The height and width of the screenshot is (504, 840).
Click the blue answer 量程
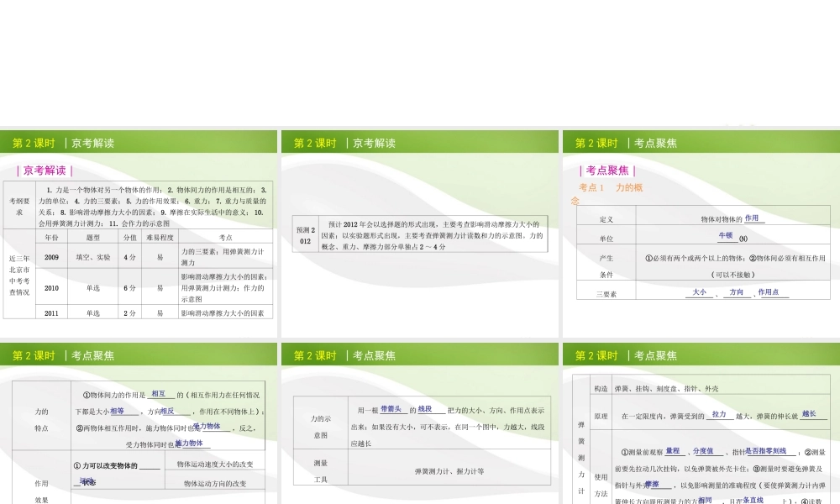[x=673, y=451]
